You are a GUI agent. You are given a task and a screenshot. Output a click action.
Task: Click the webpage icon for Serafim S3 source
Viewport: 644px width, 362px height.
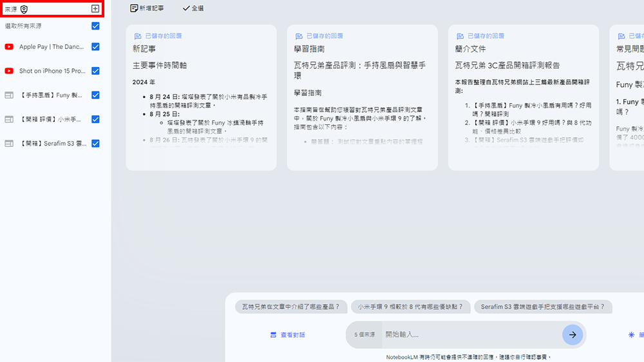coord(9,144)
